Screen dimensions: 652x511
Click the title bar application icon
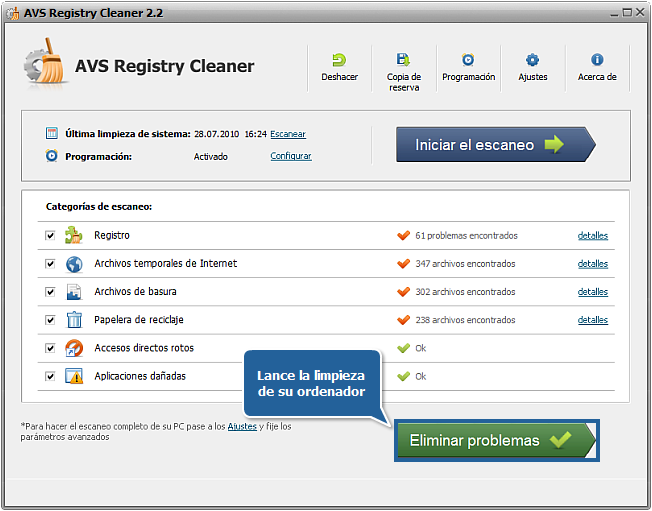(13, 13)
